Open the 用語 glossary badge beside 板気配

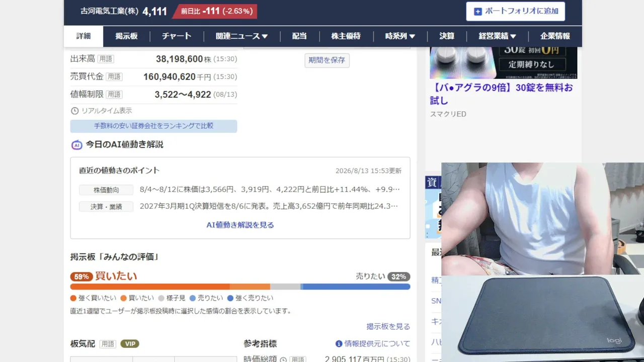[108, 344]
